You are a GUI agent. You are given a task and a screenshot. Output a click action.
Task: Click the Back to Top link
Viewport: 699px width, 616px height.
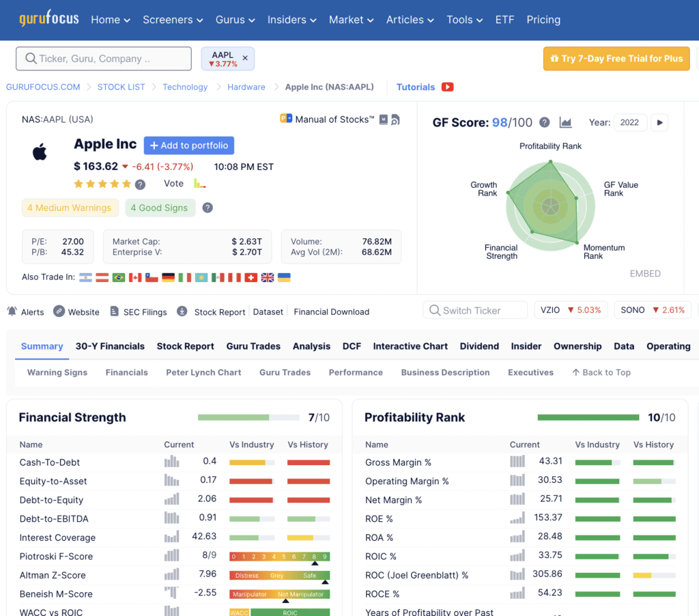601,372
